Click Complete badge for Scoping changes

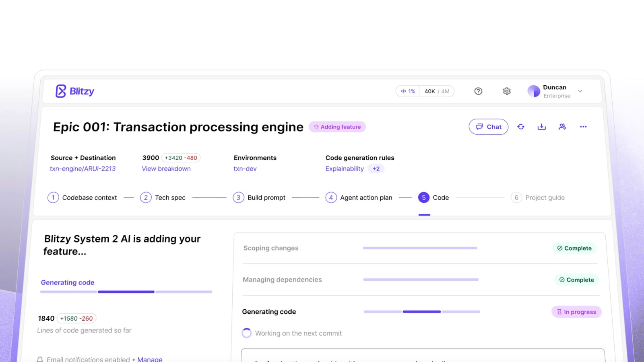pos(574,248)
